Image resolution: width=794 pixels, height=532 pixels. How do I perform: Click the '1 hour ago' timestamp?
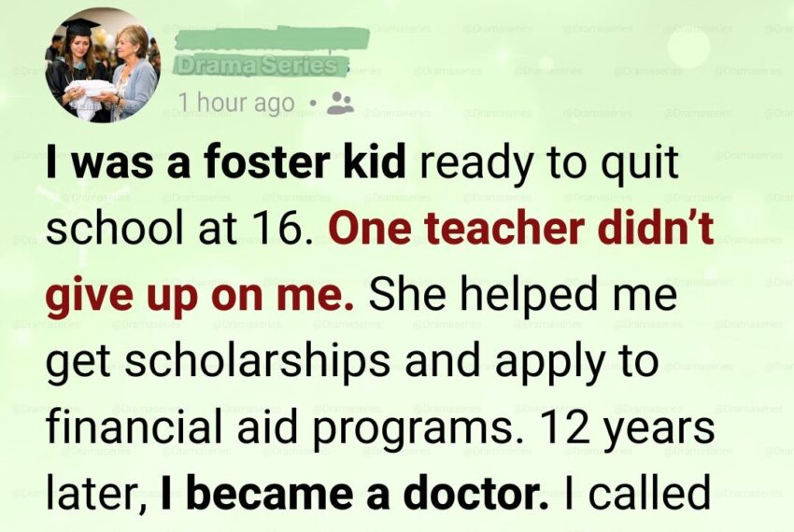pos(235,102)
